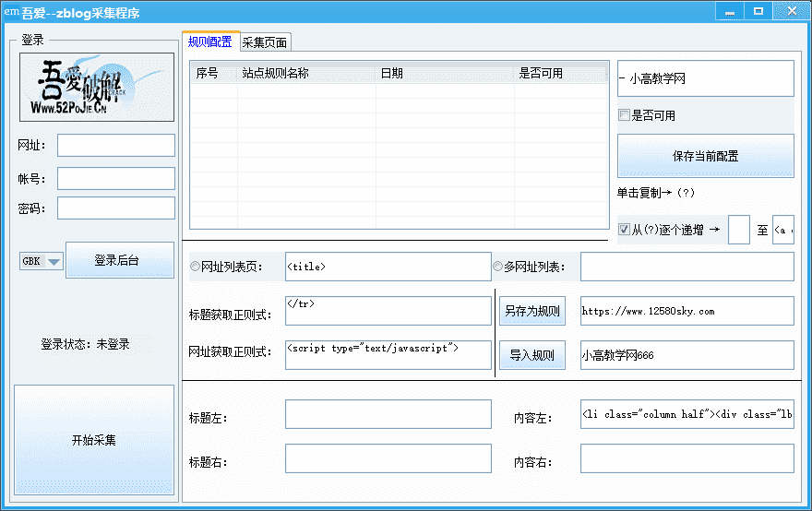This screenshot has height=511, width=812.
Task: Select the 多网址列表 radio button
Action: click(x=498, y=267)
